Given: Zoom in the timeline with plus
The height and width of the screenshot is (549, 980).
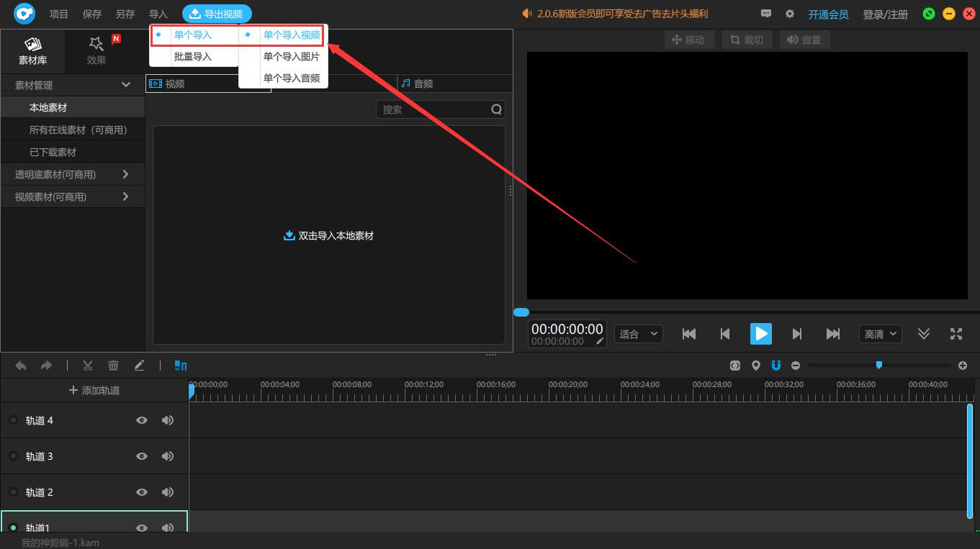Looking at the screenshot, I should click(x=963, y=366).
